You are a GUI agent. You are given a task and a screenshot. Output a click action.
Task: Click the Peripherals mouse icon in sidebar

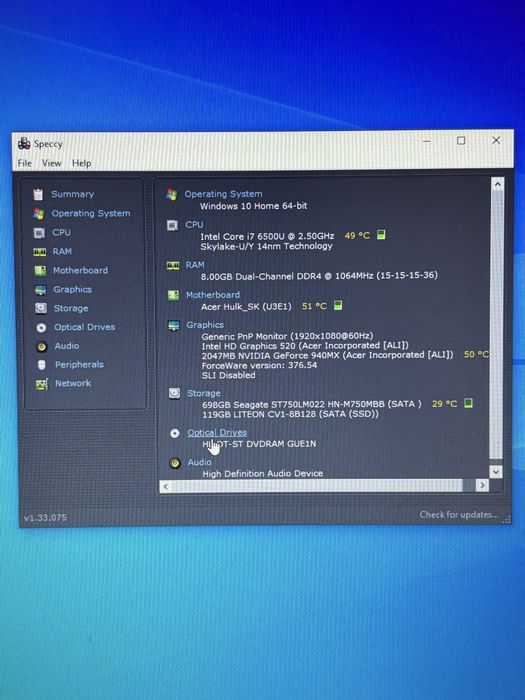42,365
